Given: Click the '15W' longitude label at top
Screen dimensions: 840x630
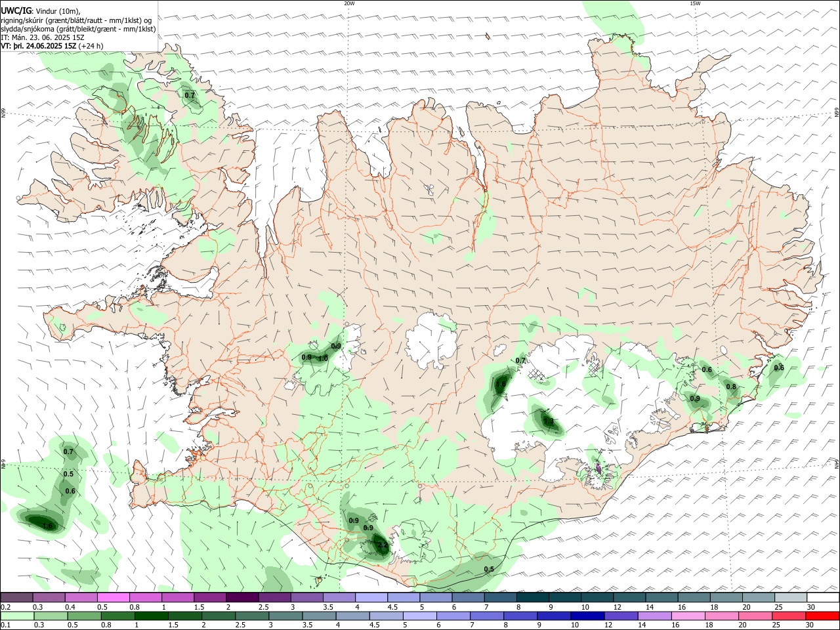Looking at the screenshot, I should coord(695,3).
